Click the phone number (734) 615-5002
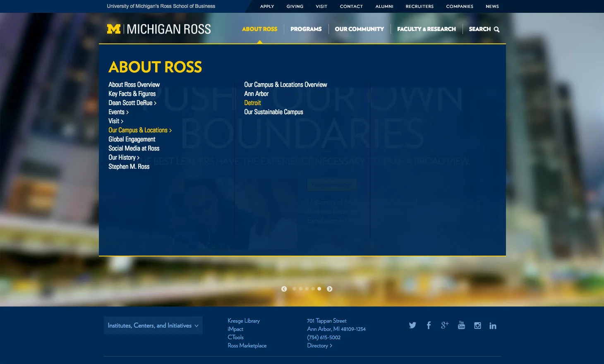The width and height of the screenshot is (604, 364). (324, 338)
